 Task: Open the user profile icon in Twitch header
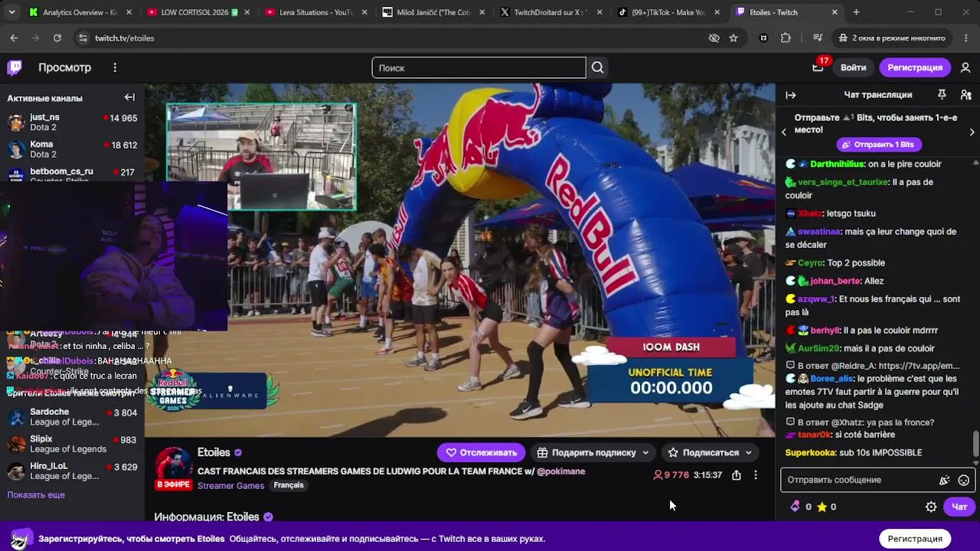pos(965,67)
